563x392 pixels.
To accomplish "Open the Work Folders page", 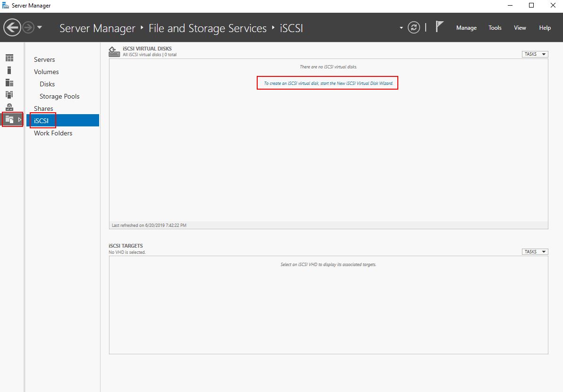I will (53, 133).
